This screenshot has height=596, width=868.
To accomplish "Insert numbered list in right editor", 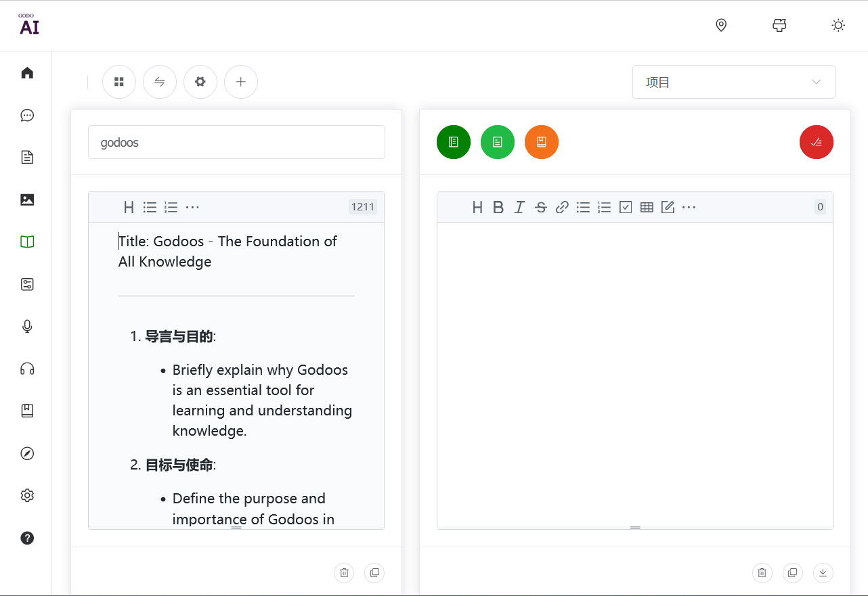I will (604, 207).
